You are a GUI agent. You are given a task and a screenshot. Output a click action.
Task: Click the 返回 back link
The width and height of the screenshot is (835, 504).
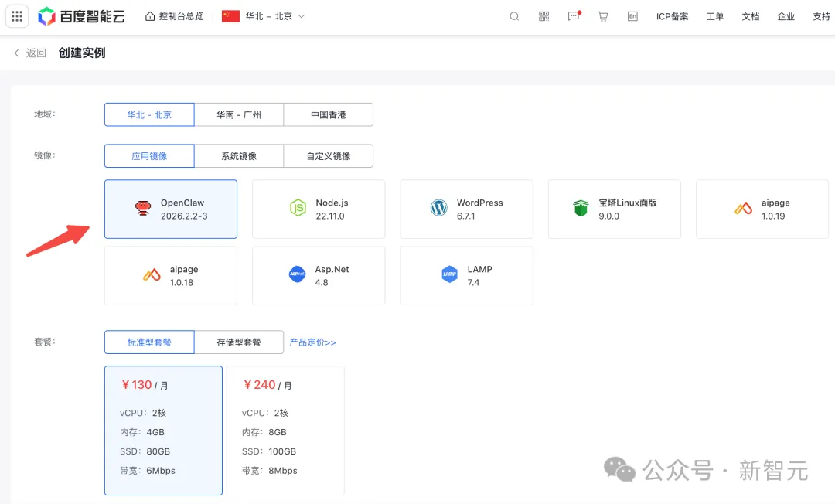(x=29, y=53)
